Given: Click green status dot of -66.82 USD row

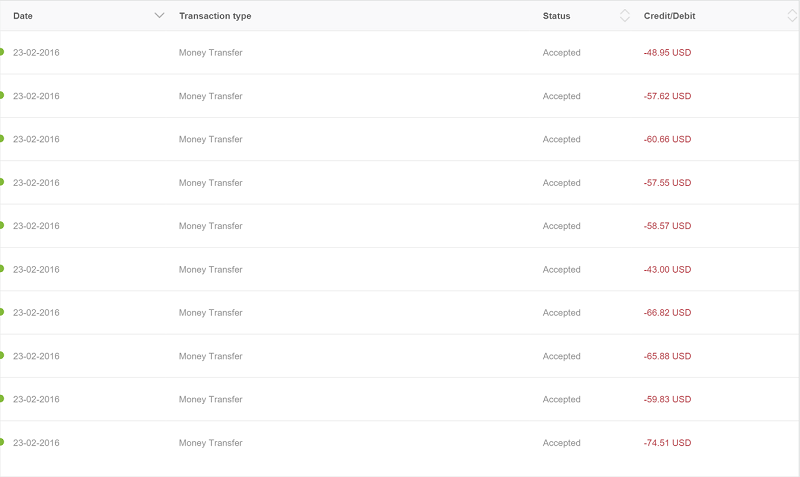Looking at the screenshot, I should tap(2, 312).
